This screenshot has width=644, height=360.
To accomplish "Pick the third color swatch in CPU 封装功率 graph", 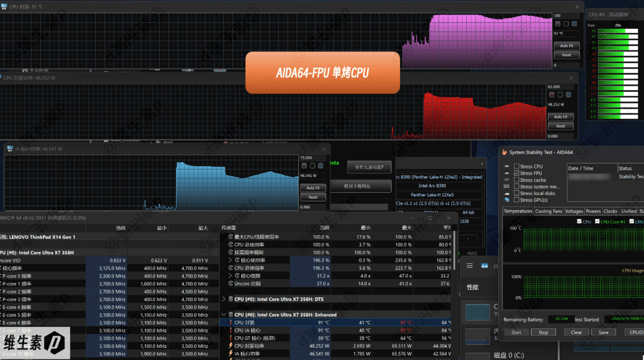I will pos(568,95).
